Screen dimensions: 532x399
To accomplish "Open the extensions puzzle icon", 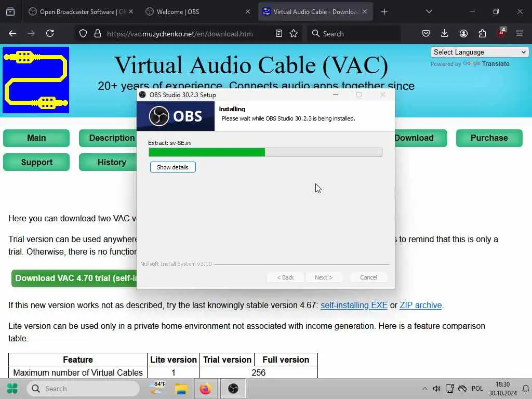I will tap(482, 34).
